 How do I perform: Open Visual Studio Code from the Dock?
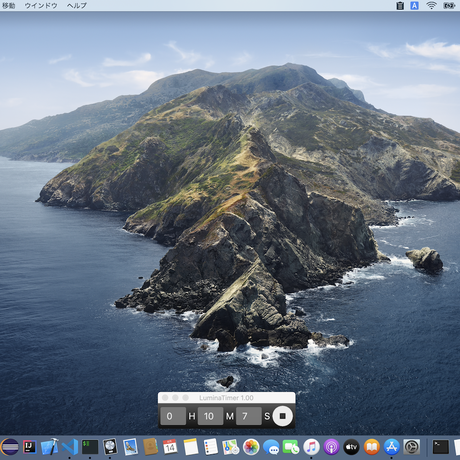pos(70,447)
